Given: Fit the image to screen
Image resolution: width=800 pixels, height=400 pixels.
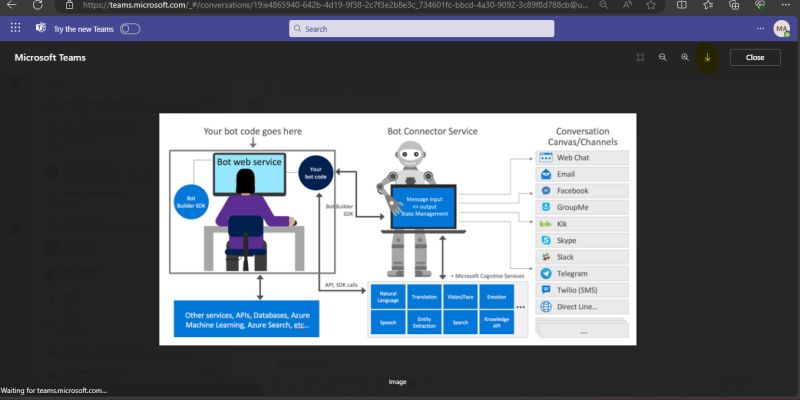Looking at the screenshot, I should (640, 58).
